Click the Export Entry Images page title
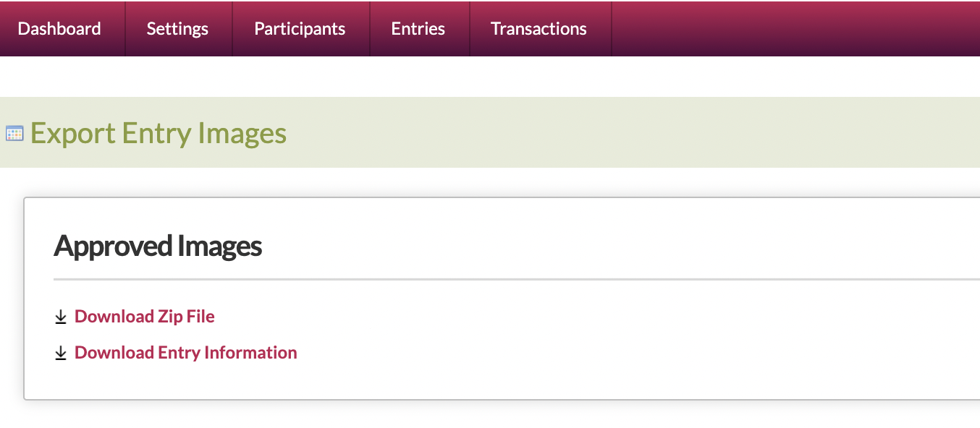Image resolution: width=980 pixels, height=428 pixels. [159, 134]
